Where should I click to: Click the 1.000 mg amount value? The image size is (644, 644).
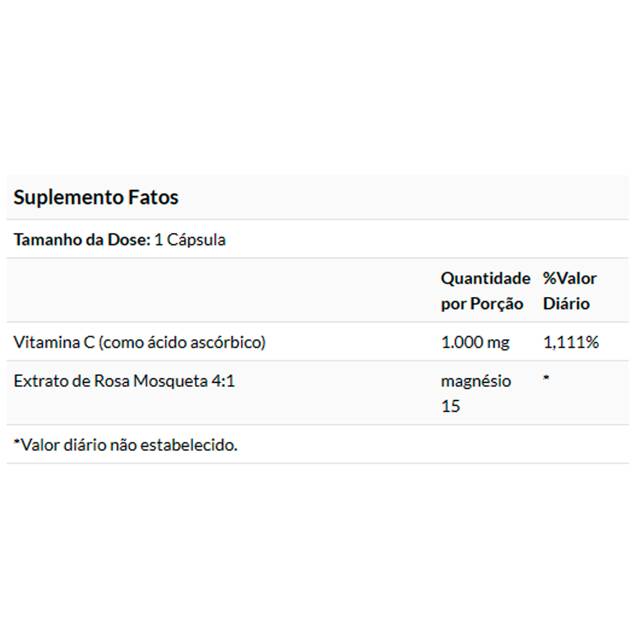pos(475,343)
